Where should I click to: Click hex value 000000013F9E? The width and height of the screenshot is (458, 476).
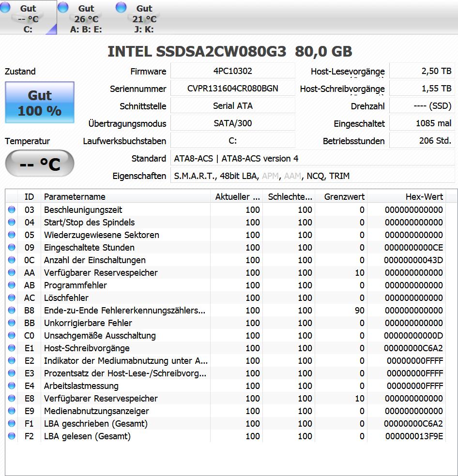(414, 436)
